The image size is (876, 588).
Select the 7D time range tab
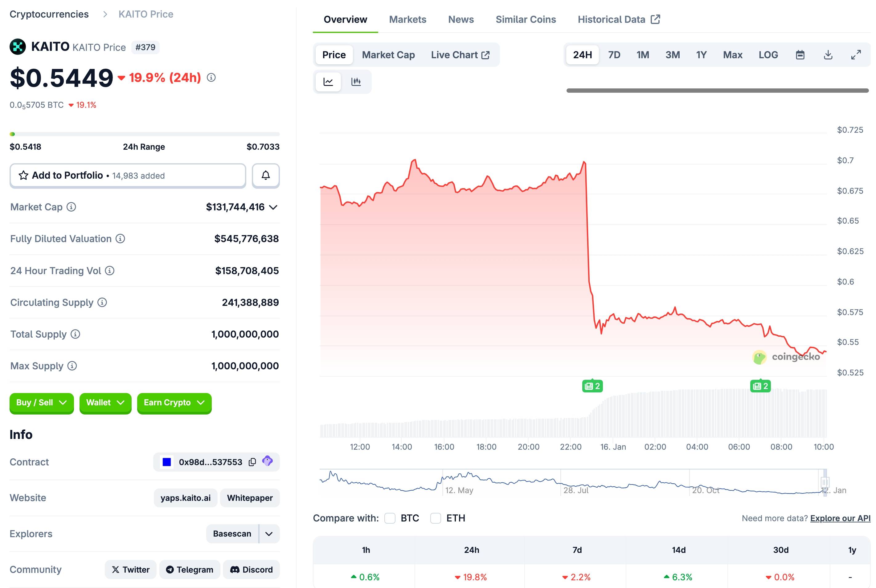[614, 55]
